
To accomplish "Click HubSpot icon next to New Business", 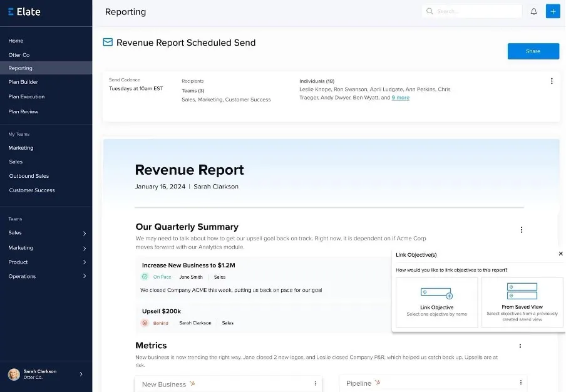I will click(x=192, y=383).
